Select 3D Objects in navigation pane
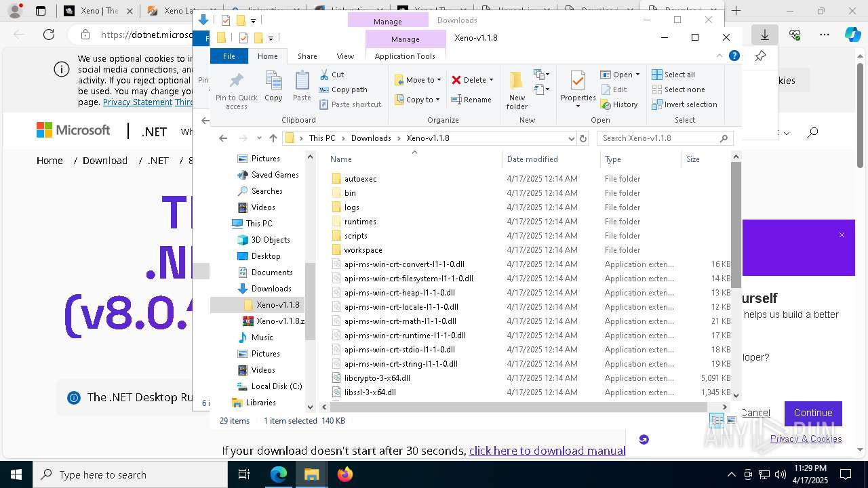 coord(271,240)
